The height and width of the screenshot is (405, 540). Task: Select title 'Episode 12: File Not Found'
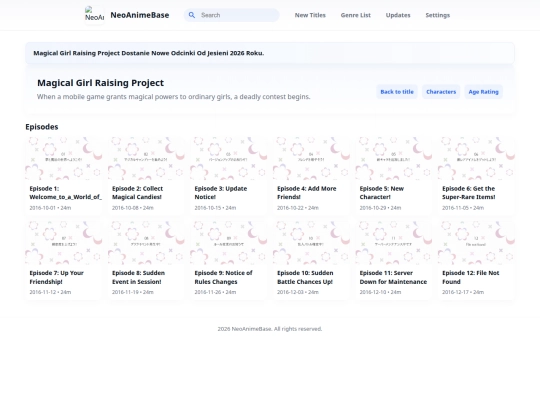click(x=471, y=277)
